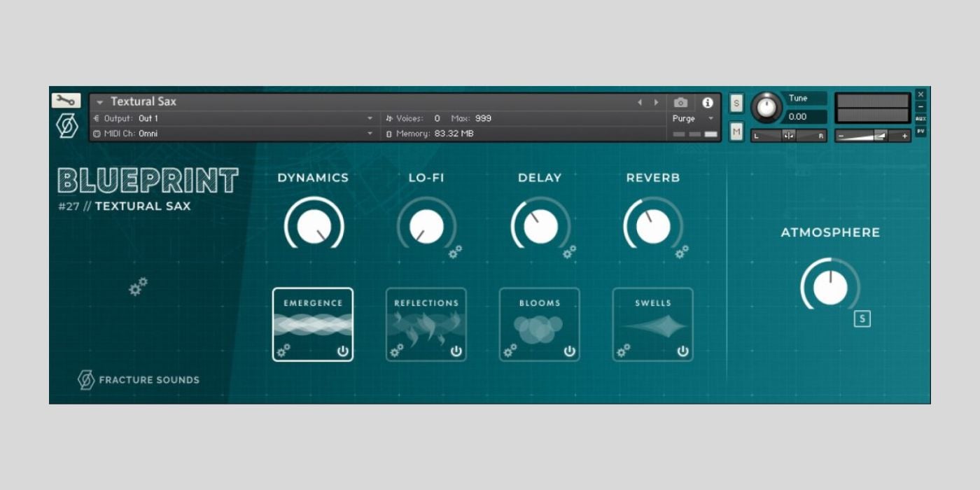Open the Output Out 1 dropdown
The height and width of the screenshot is (490, 980).
[x=233, y=118]
